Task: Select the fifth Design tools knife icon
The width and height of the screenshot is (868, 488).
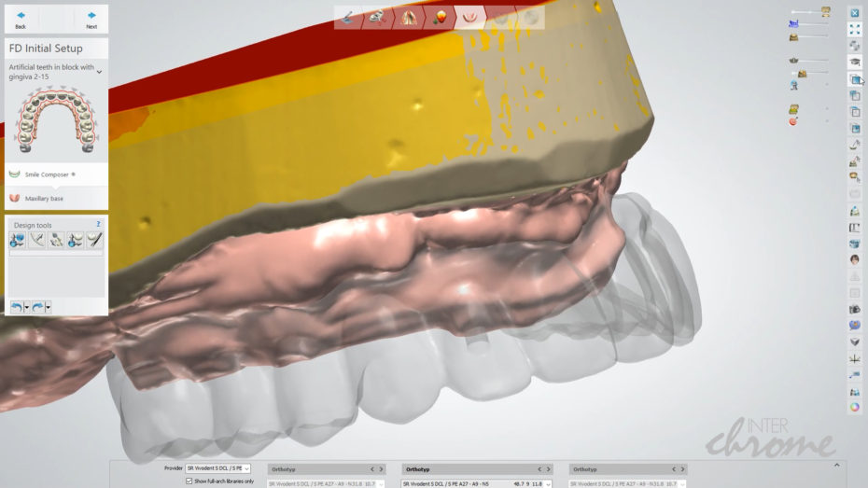Action: tap(94, 240)
